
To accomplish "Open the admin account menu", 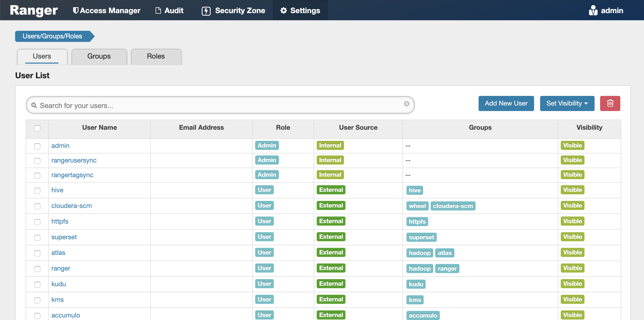I will point(612,10).
